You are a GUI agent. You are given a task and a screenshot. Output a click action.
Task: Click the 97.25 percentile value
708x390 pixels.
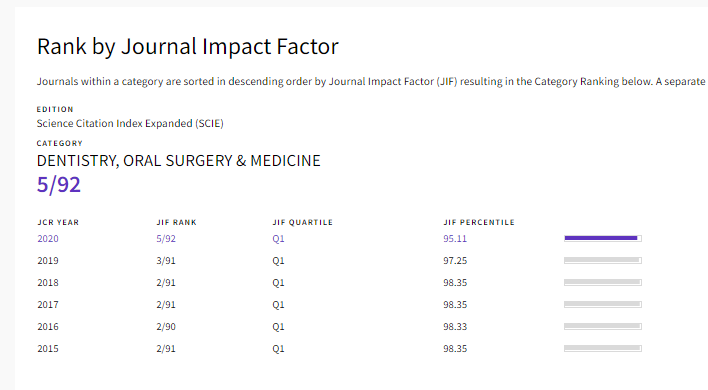(x=455, y=260)
